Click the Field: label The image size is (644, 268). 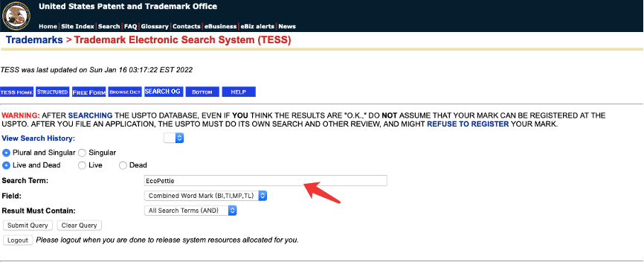11,196
